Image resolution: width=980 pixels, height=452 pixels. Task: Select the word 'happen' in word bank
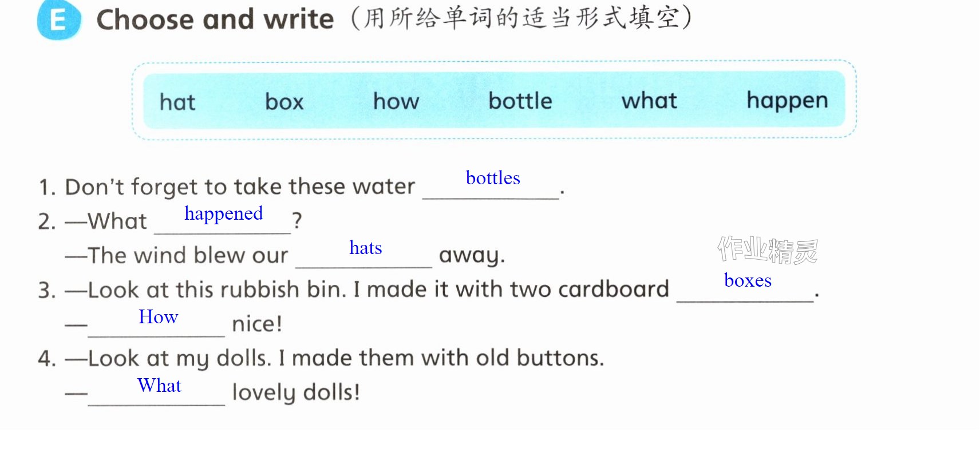coord(787,101)
